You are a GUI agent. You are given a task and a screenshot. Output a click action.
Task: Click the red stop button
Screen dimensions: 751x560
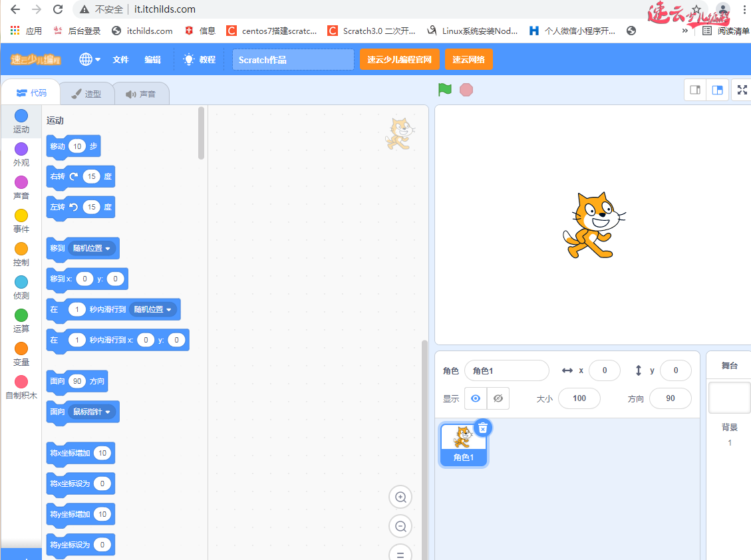point(466,90)
